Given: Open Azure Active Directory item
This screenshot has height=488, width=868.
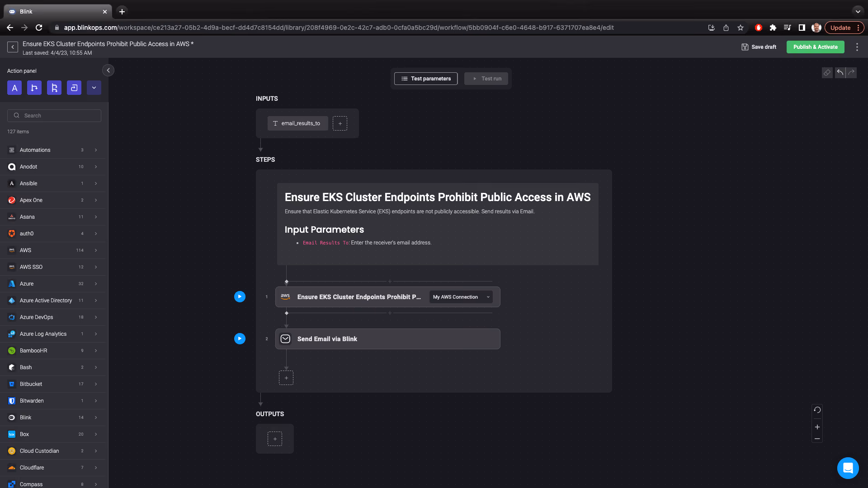Looking at the screenshot, I should (x=52, y=300).
